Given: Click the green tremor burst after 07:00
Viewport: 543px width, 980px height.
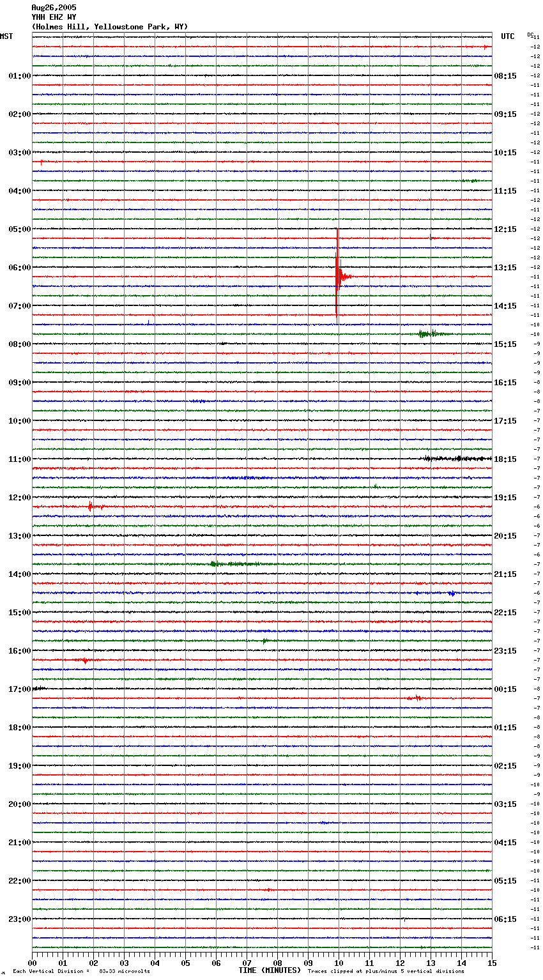Looking at the screenshot, I should click(x=434, y=333).
